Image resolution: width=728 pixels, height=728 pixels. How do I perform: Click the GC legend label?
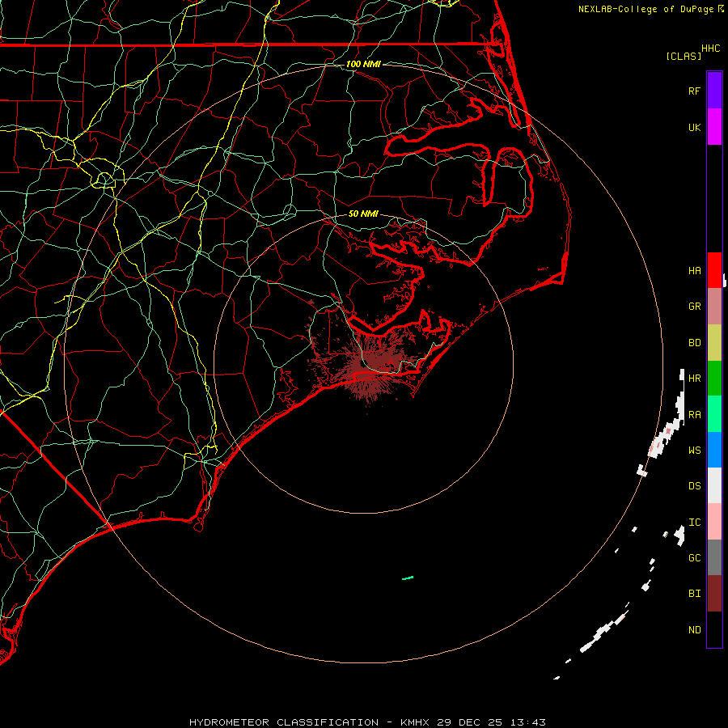tap(694, 557)
